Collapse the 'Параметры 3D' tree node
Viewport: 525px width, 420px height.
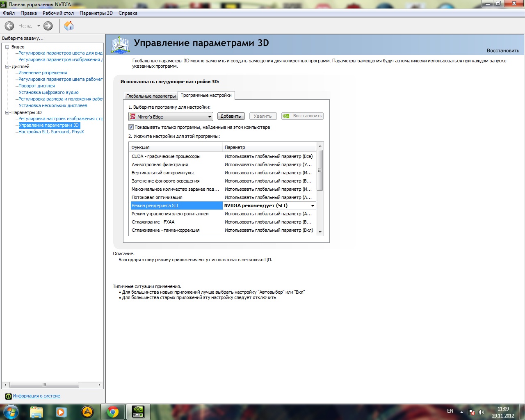(x=7, y=112)
